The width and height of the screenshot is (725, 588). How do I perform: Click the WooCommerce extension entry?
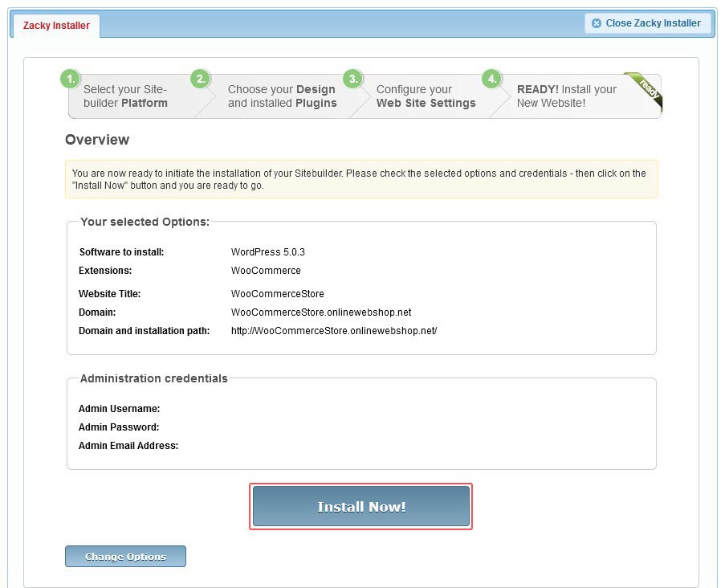[266, 270]
